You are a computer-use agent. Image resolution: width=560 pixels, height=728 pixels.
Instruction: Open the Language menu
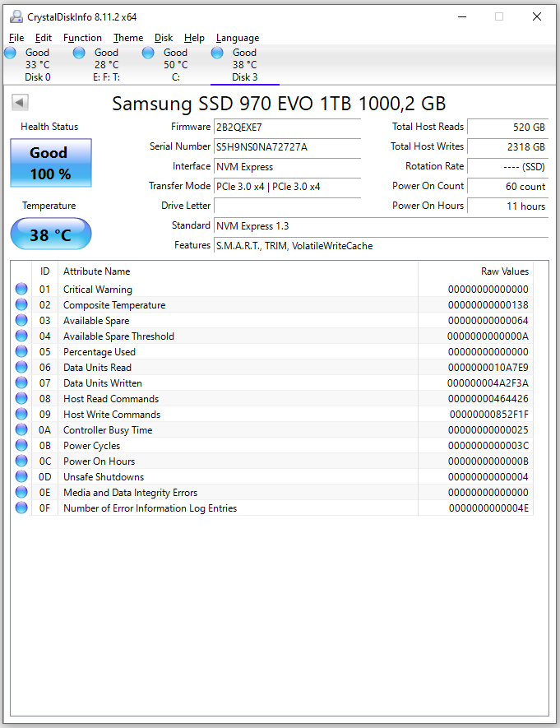(238, 38)
